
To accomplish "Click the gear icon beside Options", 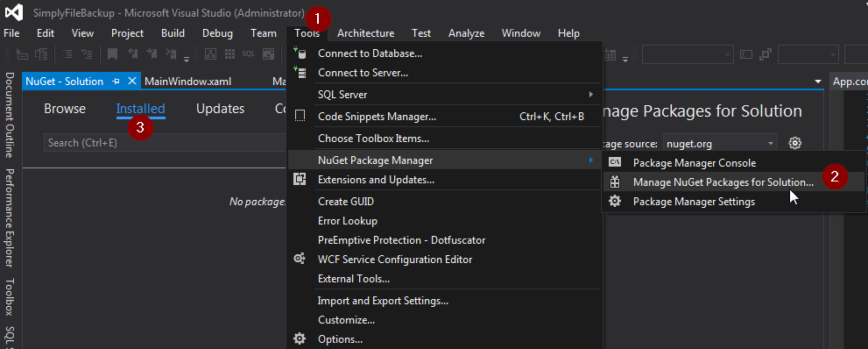I will [x=300, y=338].
